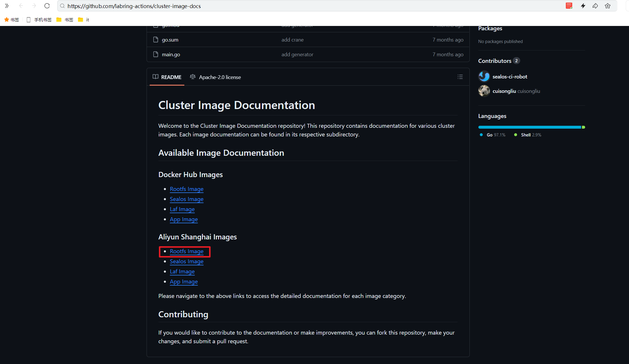Open main.go 'add generator' commit message
This screenshot has height=364, width=629.
tap(297, 55)
